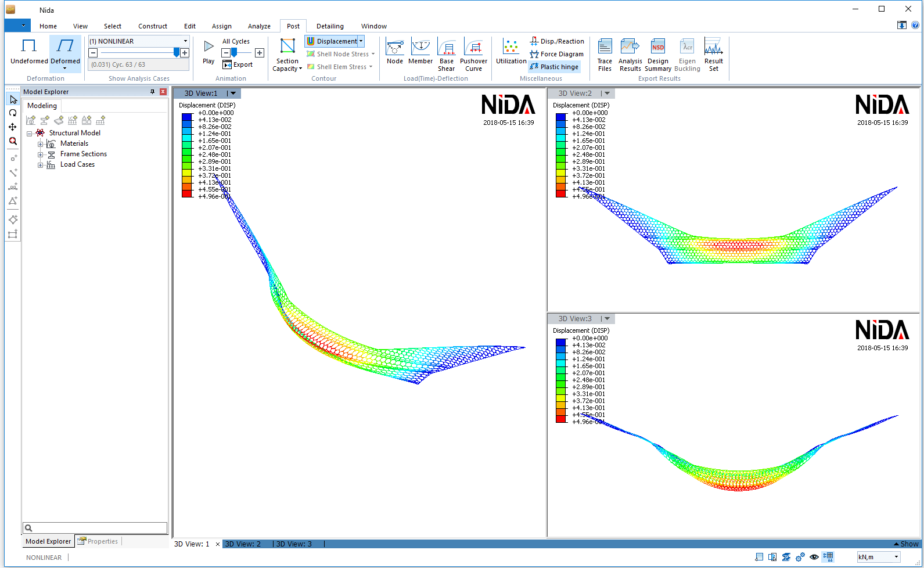Open the analysis case NONLINEAR dropdown
The width and height of the screenshot is (924, 568).
(186, 41)
